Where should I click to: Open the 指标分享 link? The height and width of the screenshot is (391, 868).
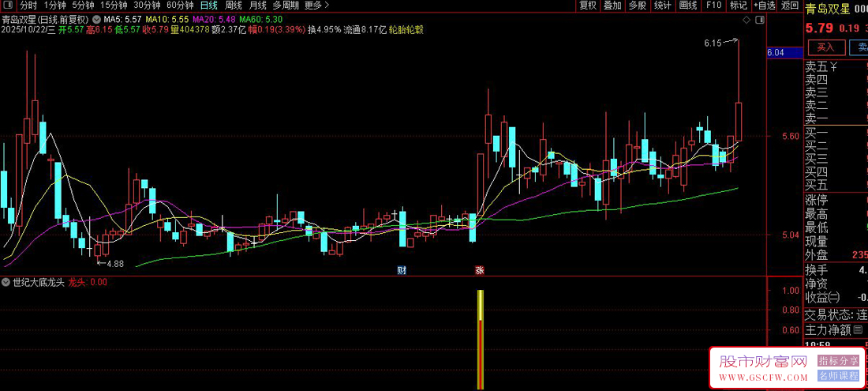point(839,361)
